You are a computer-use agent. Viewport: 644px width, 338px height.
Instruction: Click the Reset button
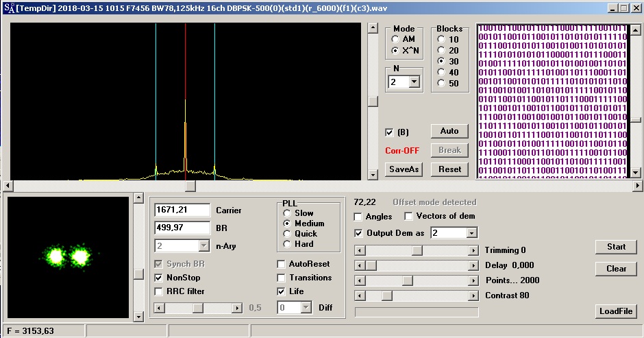point(449,169)
